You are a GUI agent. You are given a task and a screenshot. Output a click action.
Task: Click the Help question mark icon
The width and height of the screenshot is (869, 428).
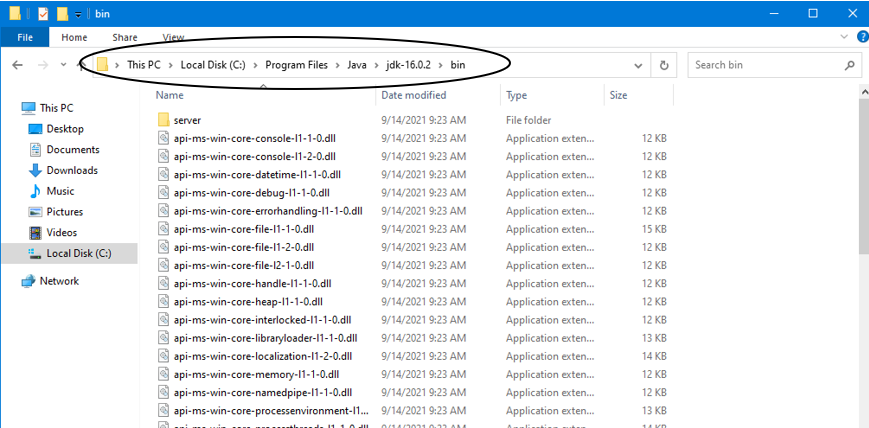(863, 37)
